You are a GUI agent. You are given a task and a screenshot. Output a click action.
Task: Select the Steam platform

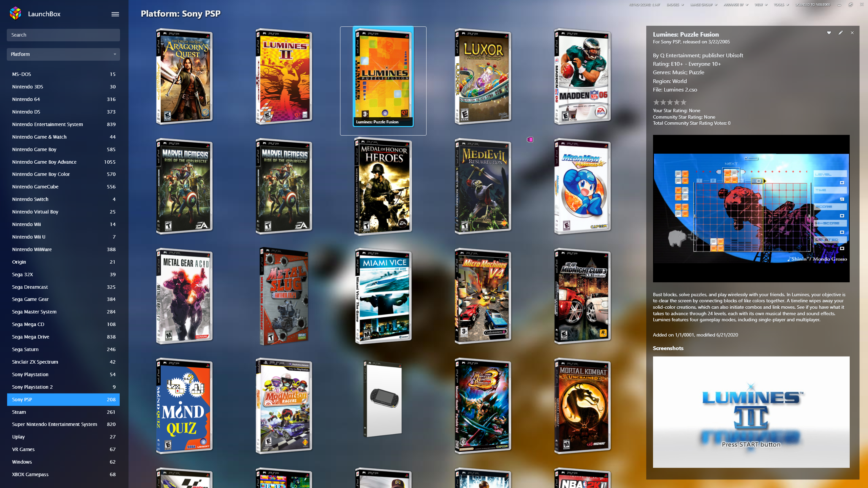coord(63,412)
